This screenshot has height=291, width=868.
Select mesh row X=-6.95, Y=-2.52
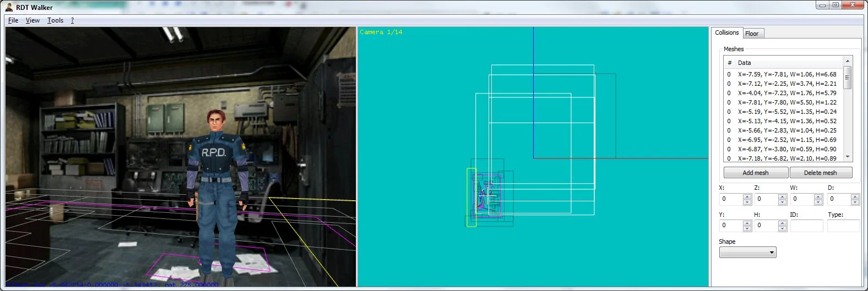click(x=784, y=140)
